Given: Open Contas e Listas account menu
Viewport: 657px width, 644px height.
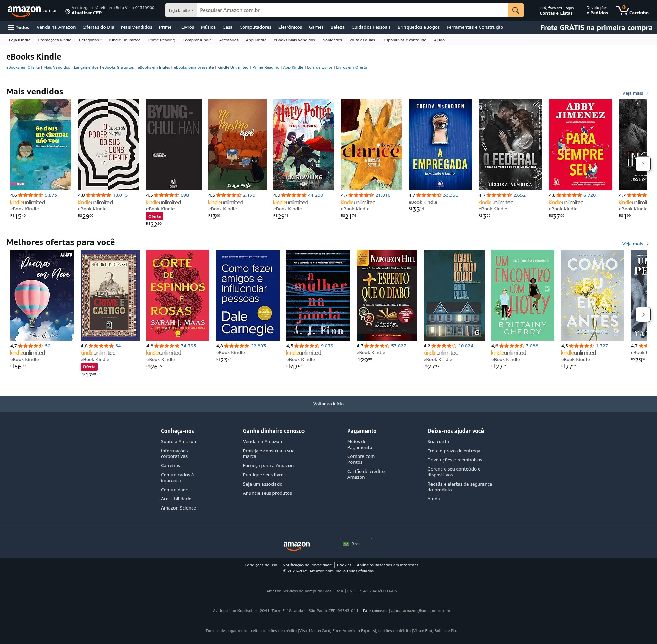Looking at the screenshot, I should (556, 11).
